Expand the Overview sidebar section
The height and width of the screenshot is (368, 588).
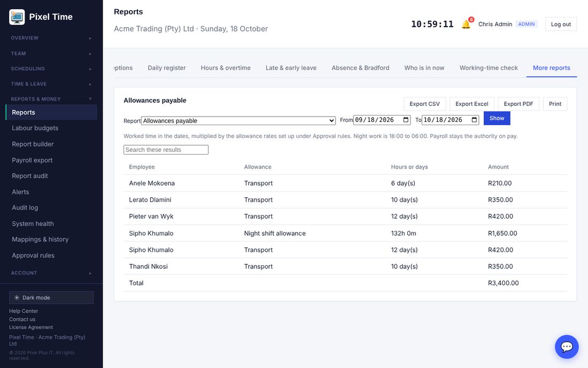click(51, 38)
